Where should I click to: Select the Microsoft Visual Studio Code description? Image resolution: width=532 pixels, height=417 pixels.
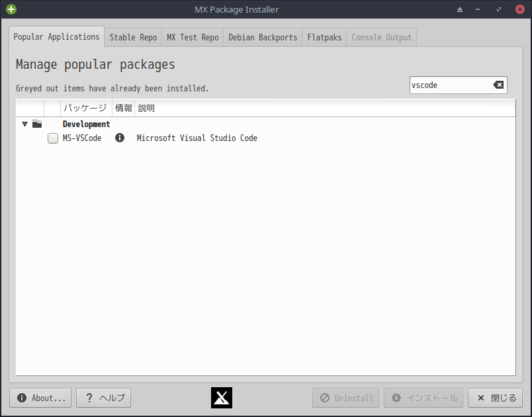point(197,138)
